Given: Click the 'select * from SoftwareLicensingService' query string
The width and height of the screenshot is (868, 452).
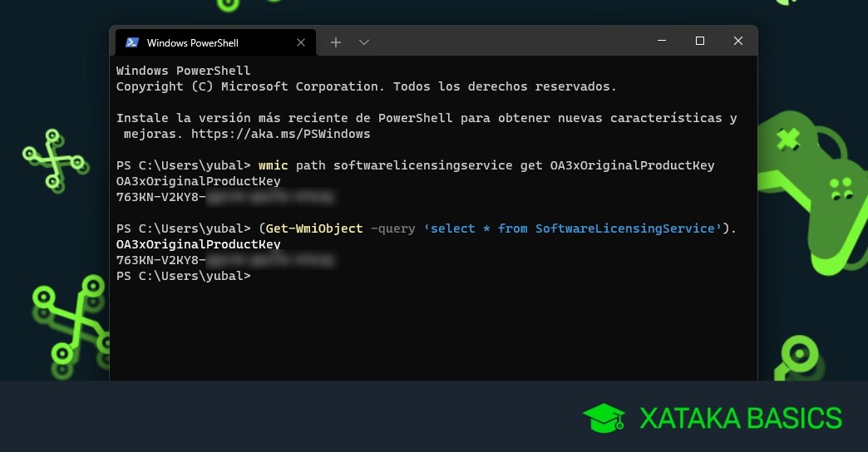Looking at the screenshot, I should (572, 228).
